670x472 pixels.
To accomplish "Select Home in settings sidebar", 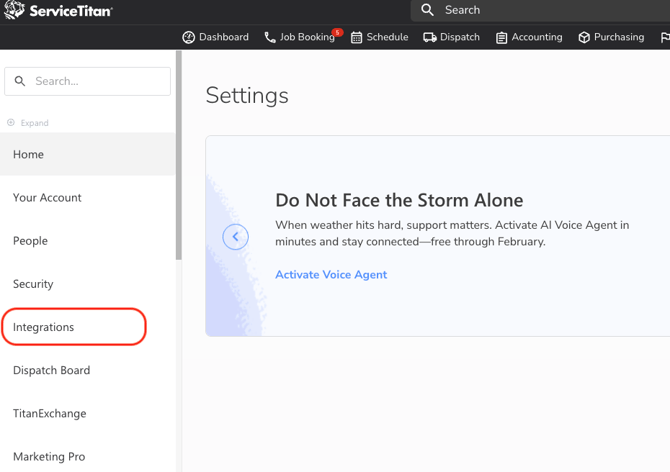I will click(x=88, y=154).
